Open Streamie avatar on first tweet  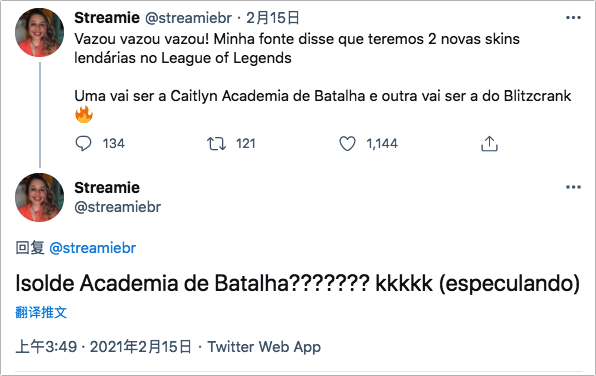[x=40, y=32]
